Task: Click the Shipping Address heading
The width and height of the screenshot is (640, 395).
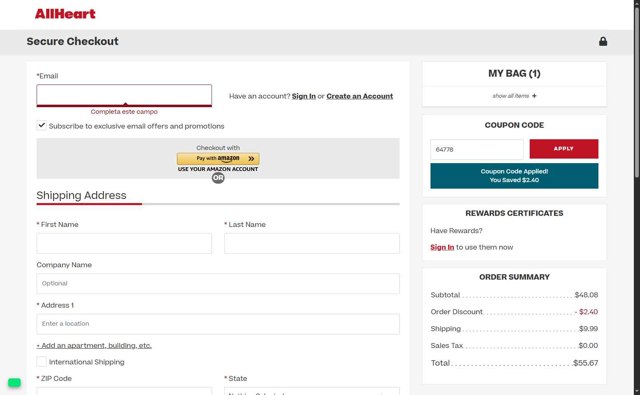Action: pos(81,195)
